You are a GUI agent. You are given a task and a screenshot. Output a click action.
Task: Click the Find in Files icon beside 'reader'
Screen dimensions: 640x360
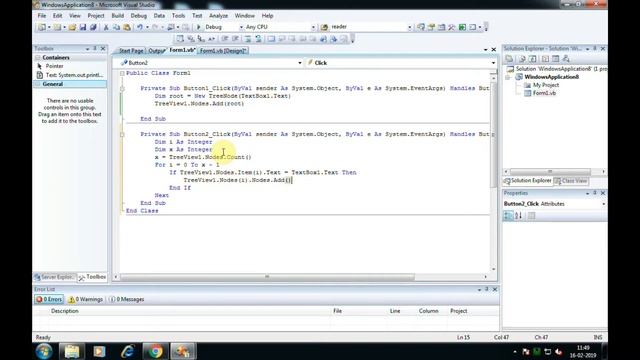tap(324, 27)
